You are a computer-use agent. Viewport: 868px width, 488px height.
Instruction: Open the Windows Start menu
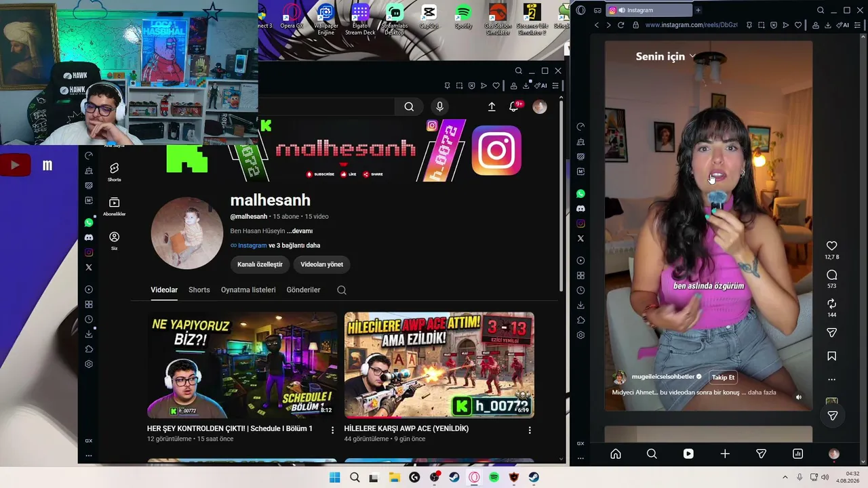tap(334, 477)
